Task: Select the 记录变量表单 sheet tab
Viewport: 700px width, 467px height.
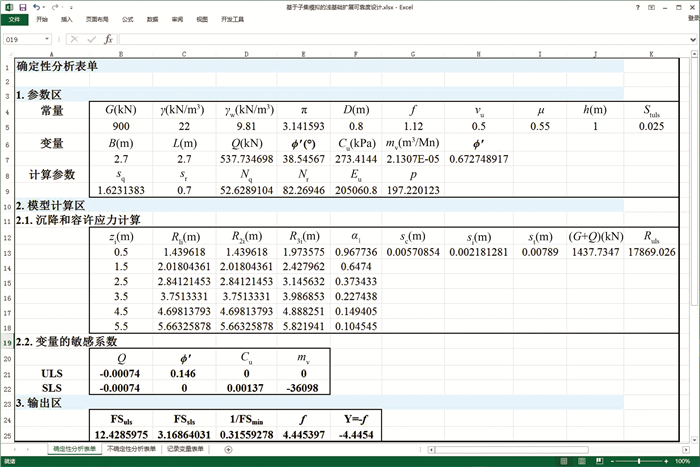Action: 190,450
